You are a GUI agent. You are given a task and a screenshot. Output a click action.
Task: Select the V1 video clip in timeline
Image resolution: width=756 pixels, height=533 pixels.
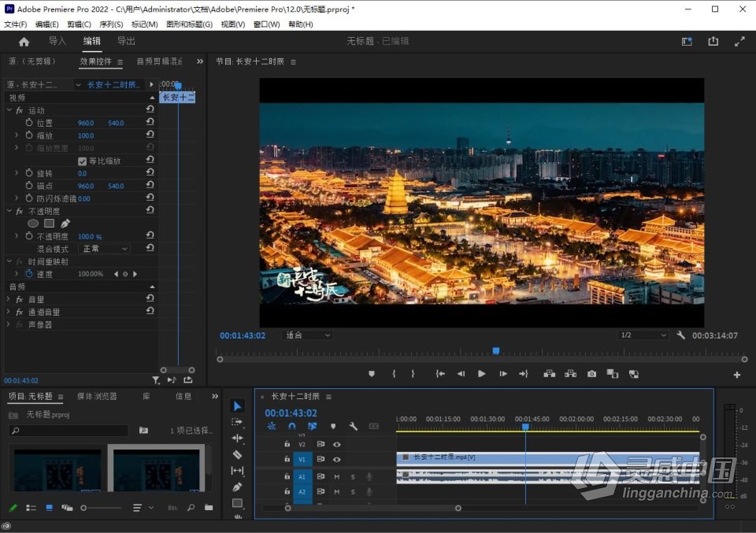(548, 458)
